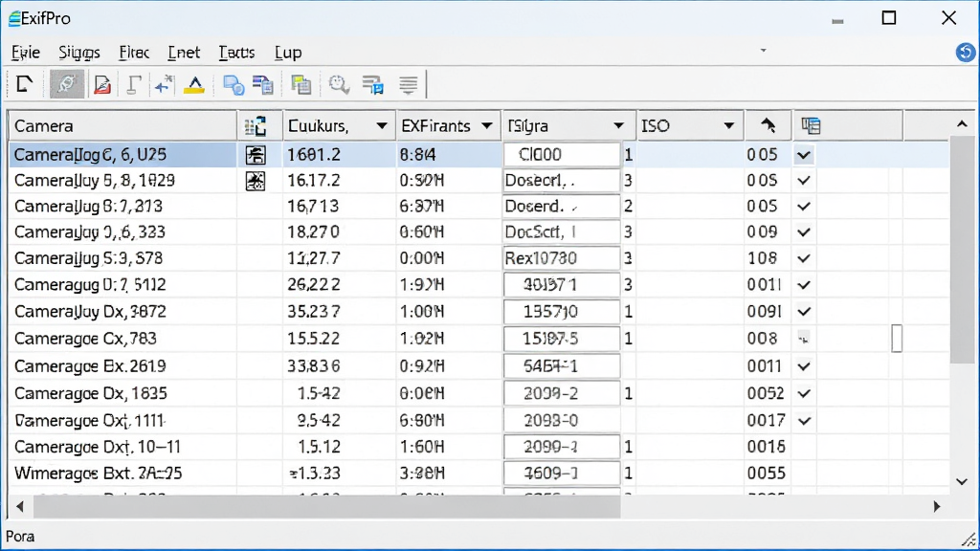Click the gray stacked lines toolbar icon
This screenshot has width=980, height=551.
point(408,84)
